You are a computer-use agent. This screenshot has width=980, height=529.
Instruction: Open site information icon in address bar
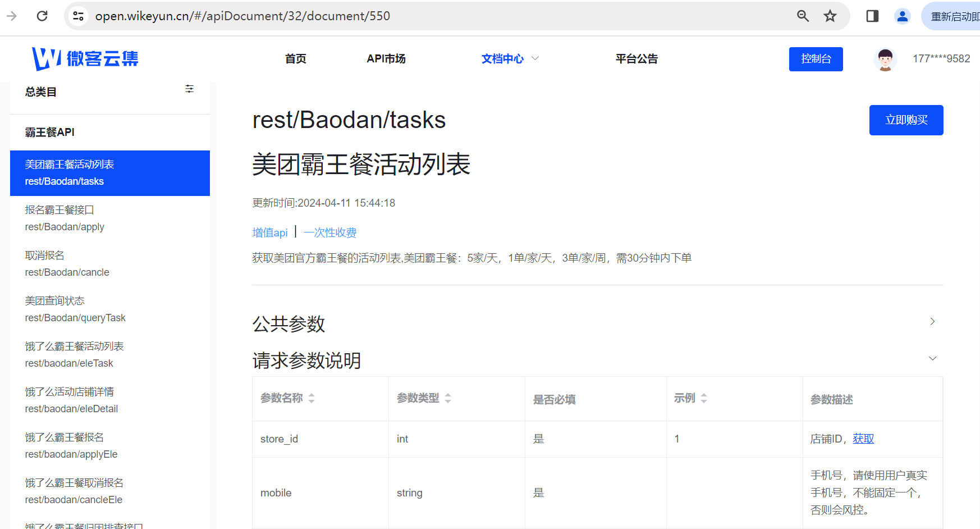(x=79, y=16)
